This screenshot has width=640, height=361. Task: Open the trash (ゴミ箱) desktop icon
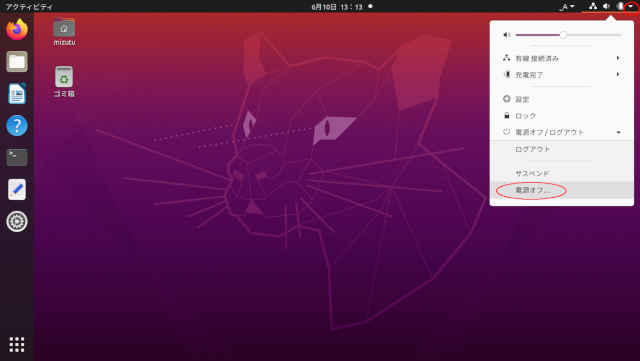pos(64,81)
